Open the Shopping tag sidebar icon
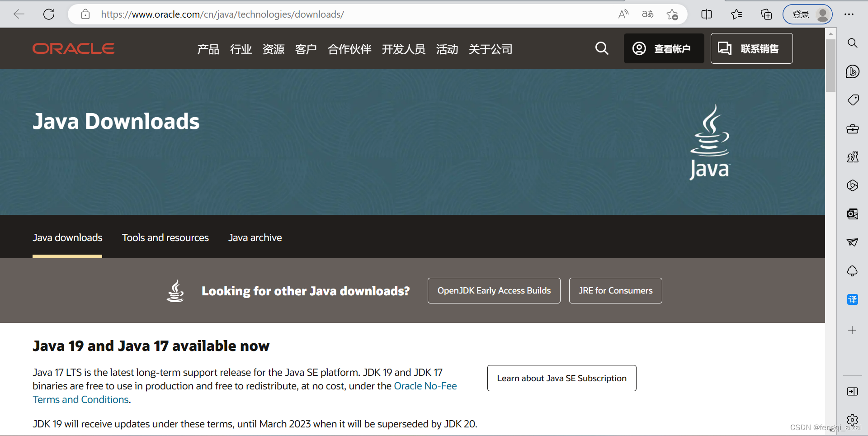Viewport: 868px width, 436px height. coord(853,100)
